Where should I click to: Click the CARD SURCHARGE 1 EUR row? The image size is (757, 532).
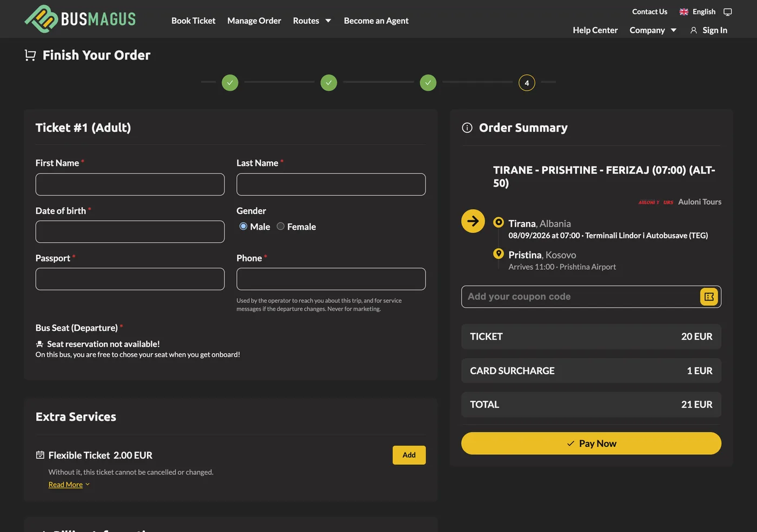pos(591,371)
